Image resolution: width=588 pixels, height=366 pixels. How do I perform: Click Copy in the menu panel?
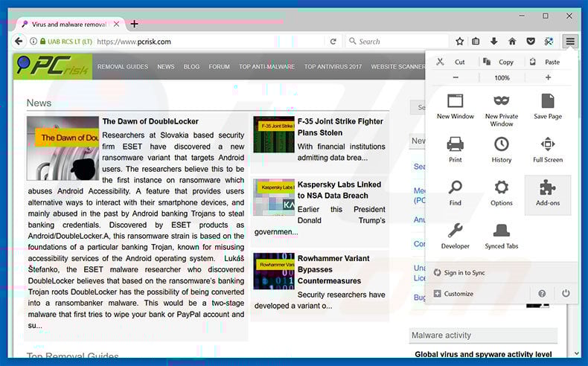point(499,62)
